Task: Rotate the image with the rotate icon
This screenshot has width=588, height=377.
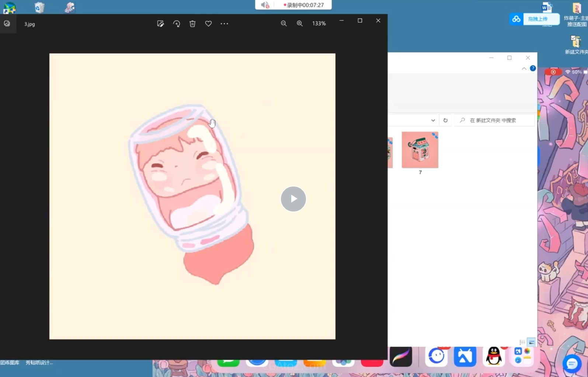Action: point(177,24)
